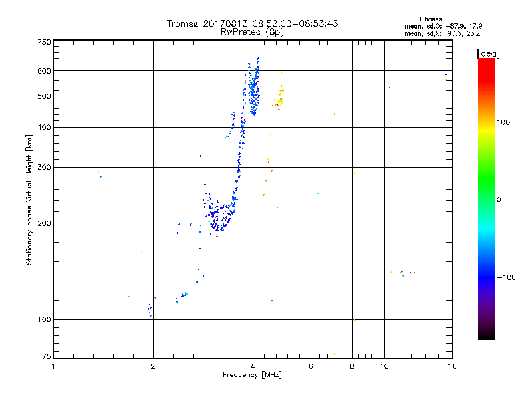Click the x-axis tick label '10'
The height and width of the screenshot is (399, 532).
click(x=384, y=366)
